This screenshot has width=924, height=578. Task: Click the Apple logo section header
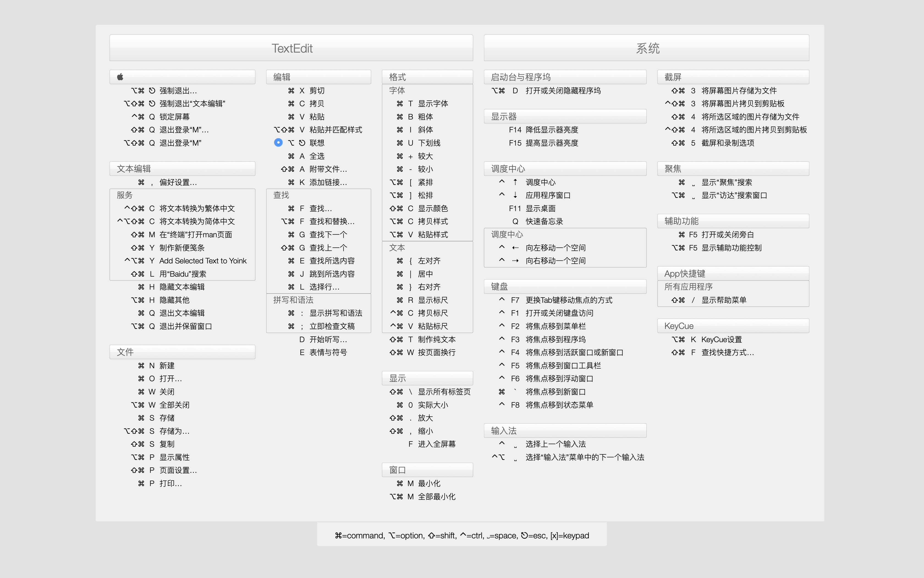tap(182, 77)
